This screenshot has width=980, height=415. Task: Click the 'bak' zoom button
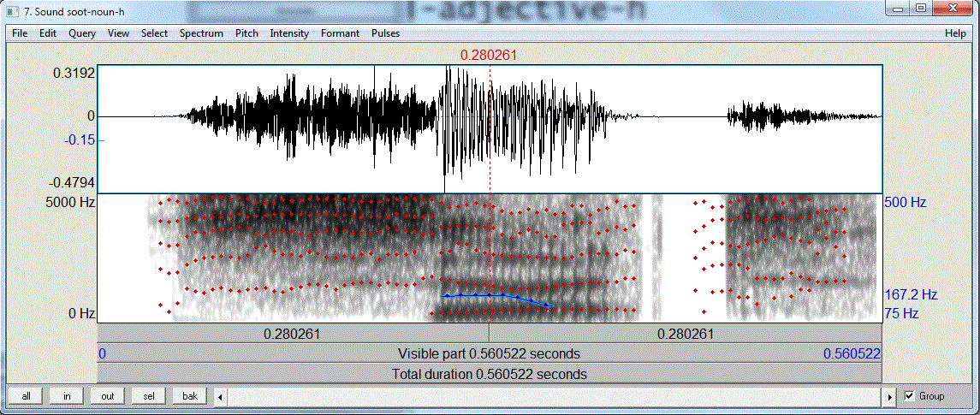tap(190, 396)
